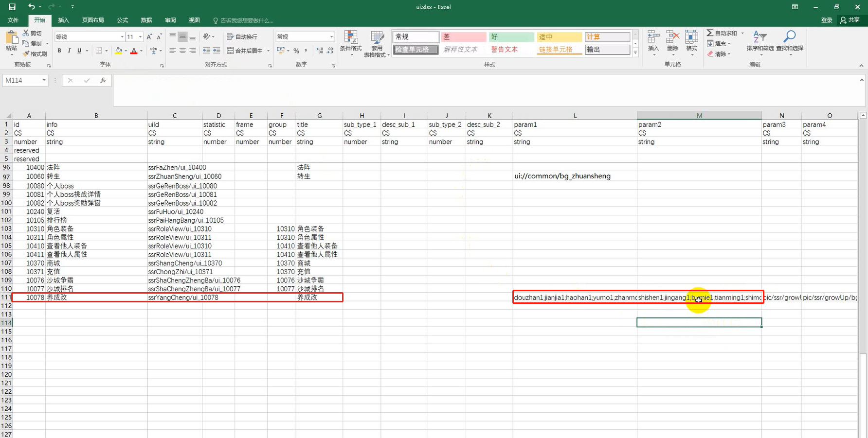Apply the green 好 cell style

[x=511, y=37]
